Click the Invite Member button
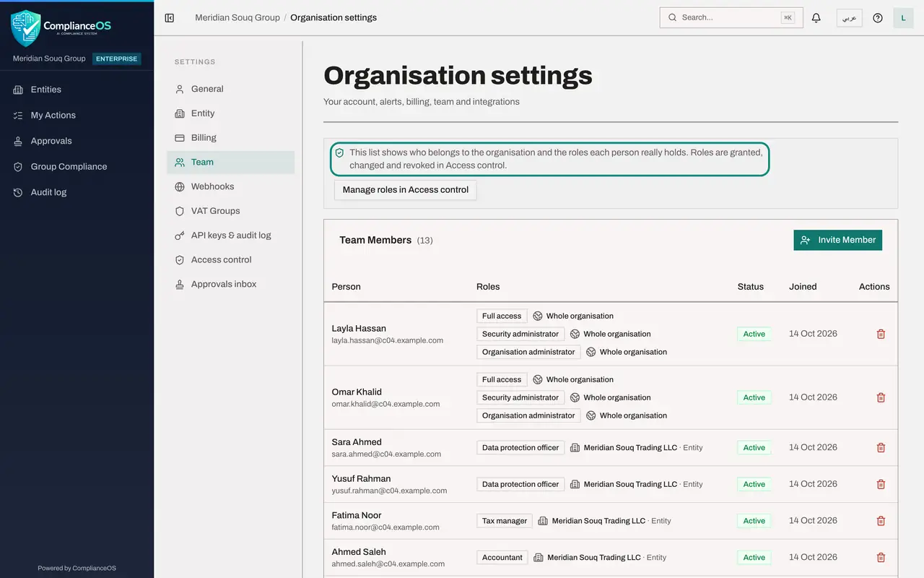 [x=837, y=240]
